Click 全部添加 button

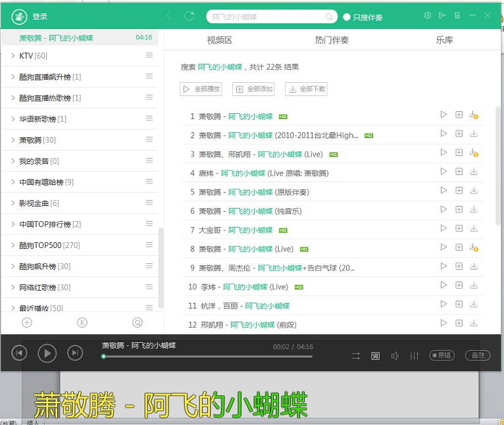(x=253, y=89)
